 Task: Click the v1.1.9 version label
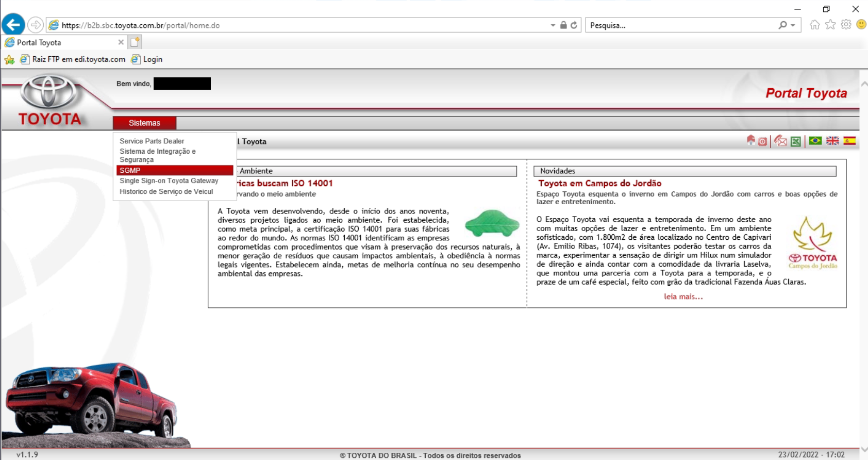(27, 455)
